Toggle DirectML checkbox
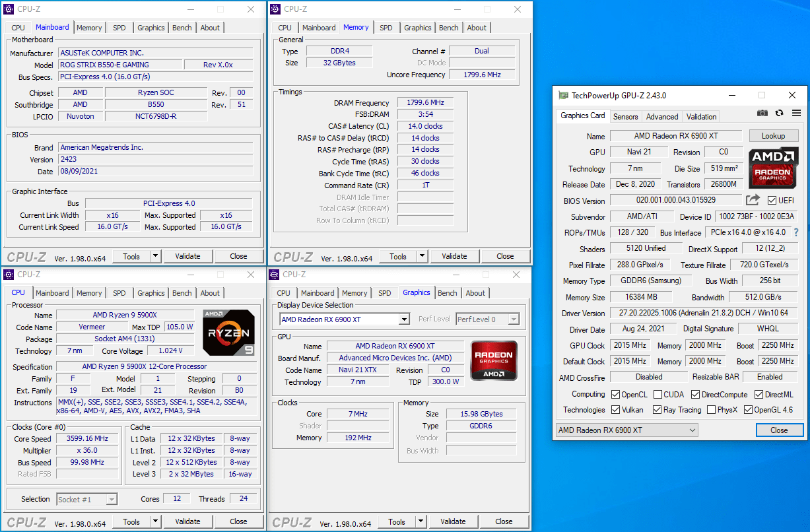The height and width of the screenshot is (532, 810). (x=759, y=395)
